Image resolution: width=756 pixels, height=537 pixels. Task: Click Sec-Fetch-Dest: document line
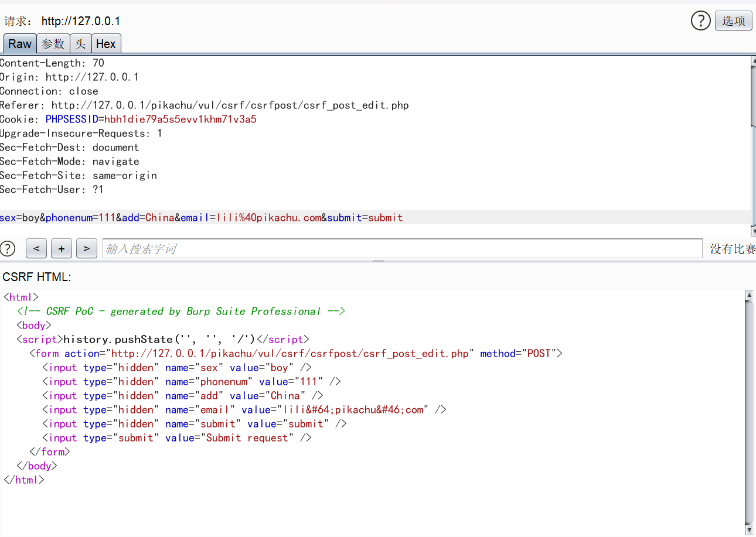tap(70, 148)
